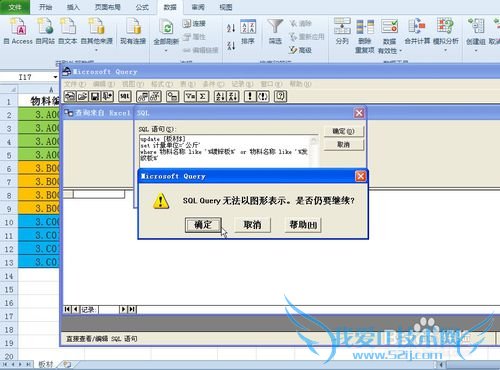Click Return Data to Excel icon
The image size is (500, 370).
108,96
